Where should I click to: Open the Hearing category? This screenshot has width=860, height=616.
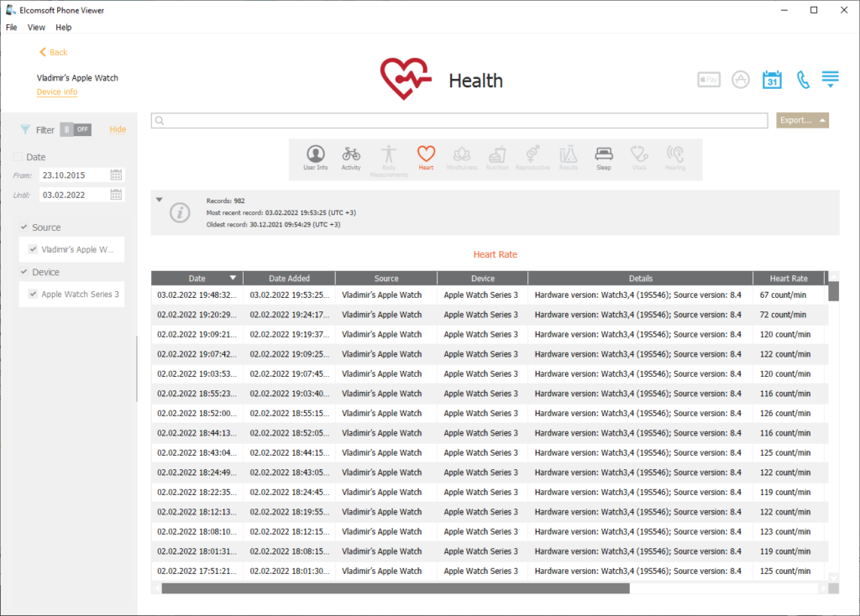coord(675,158)
